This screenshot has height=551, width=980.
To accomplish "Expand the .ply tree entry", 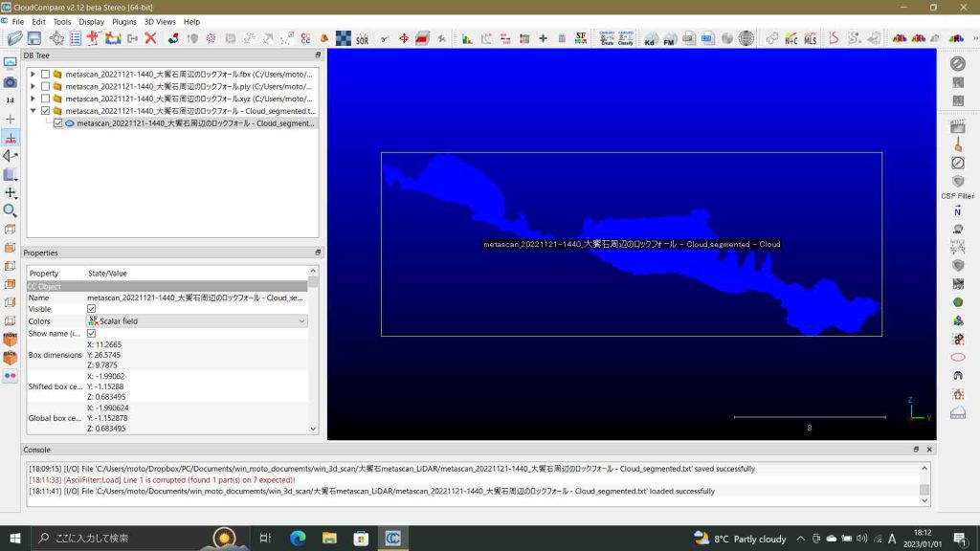I will [x=33, y=86].
